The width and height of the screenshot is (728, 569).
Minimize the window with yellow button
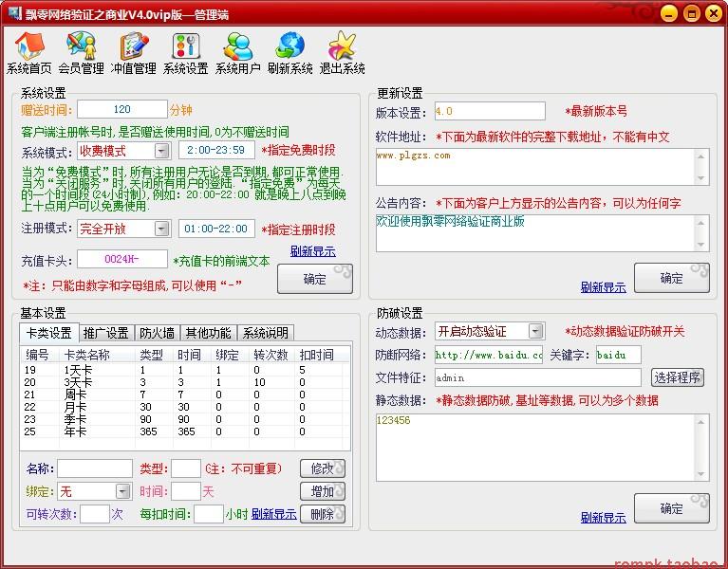[669, 13]
